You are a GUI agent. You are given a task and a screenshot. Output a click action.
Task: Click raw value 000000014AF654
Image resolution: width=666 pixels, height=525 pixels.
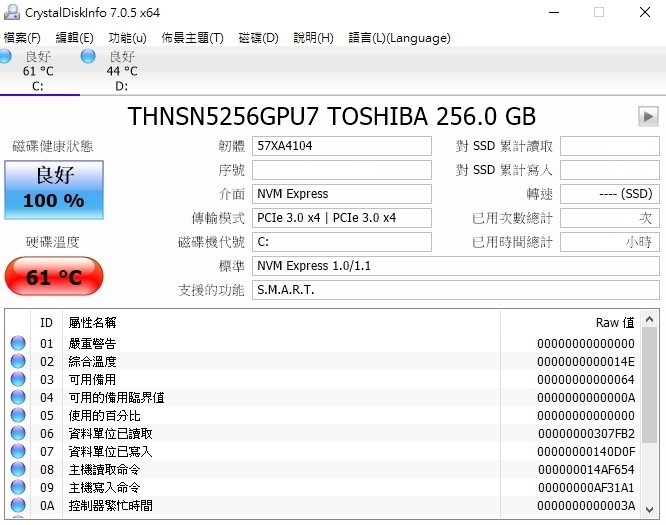pyautogui.click(x=586, y=470)
